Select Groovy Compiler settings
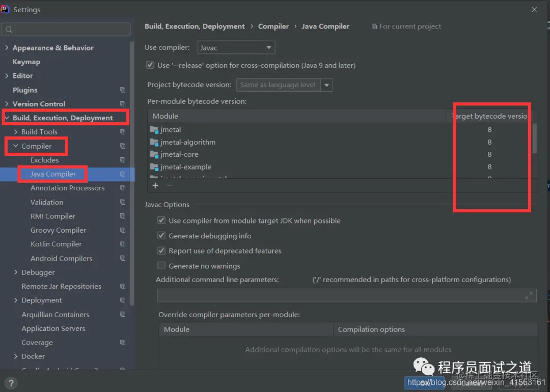Image resolution: width=550 pixels, height=392 pixels. coord(58,230)
